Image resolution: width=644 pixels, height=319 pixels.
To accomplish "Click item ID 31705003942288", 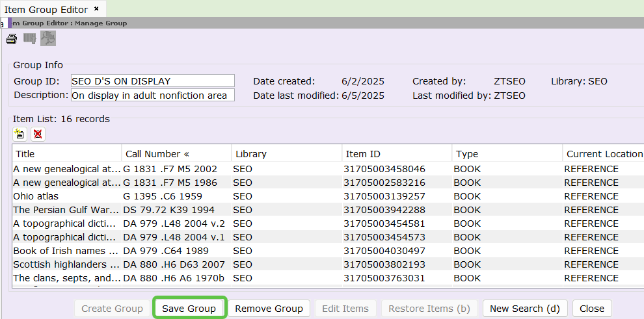I will [x=384, y=210].
